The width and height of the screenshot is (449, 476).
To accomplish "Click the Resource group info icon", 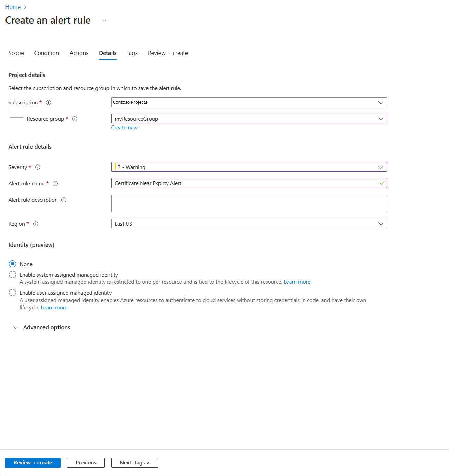I will tap(75, 119).
